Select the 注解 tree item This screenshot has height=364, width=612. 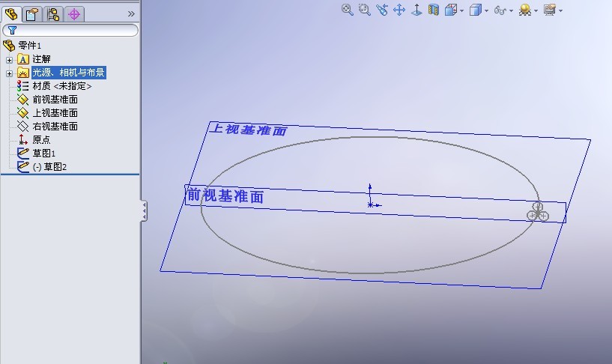point(41,59)
